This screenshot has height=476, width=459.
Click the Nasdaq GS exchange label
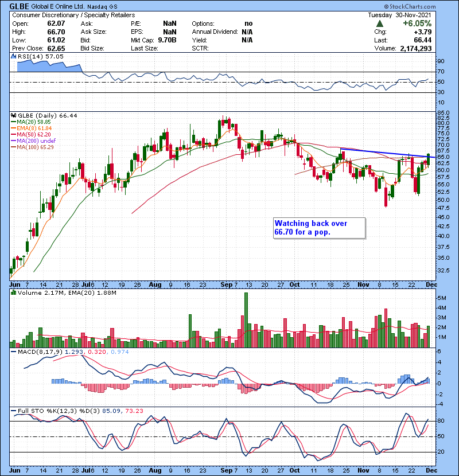pos(102,7)
